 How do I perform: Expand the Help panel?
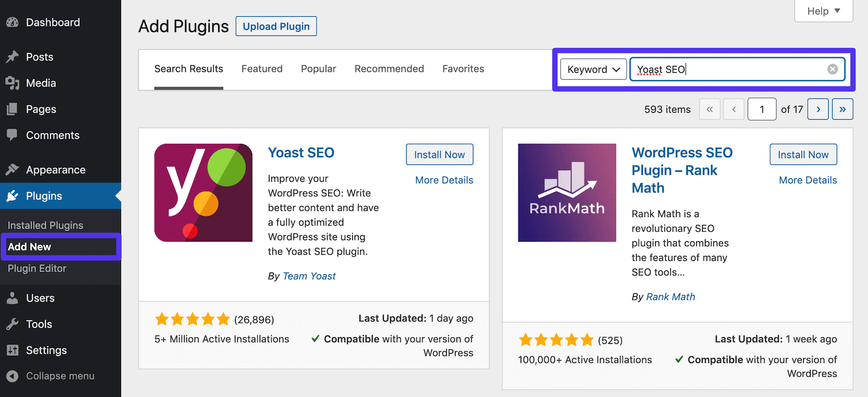(822, 11)
